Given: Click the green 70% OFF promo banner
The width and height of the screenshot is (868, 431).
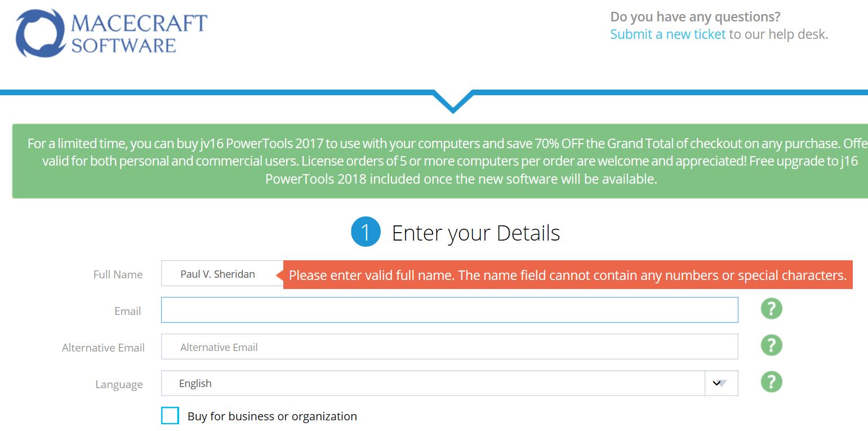Looking at the screenshot, I should [440, 161].
